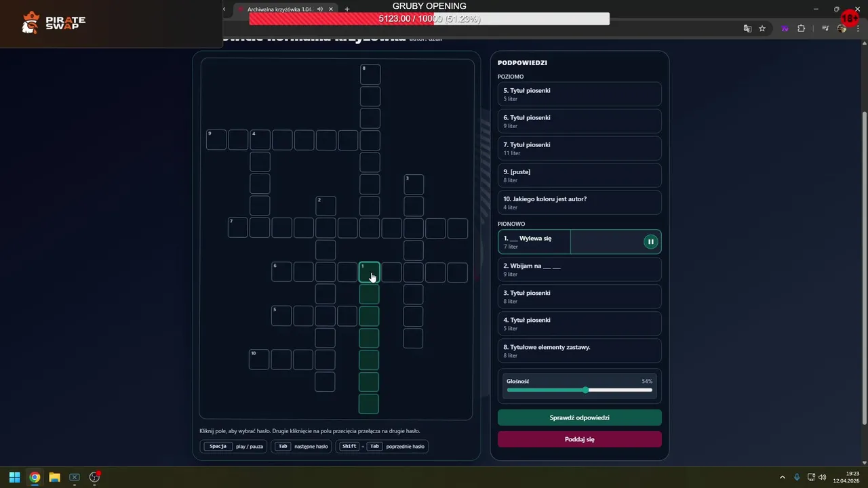Click crossword cell numbered 10
The image size is (868, 488).
click(x=260, y=359)
